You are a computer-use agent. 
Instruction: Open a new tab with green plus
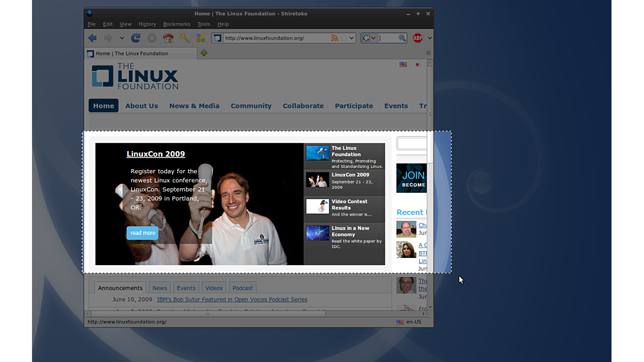(204, 53)
